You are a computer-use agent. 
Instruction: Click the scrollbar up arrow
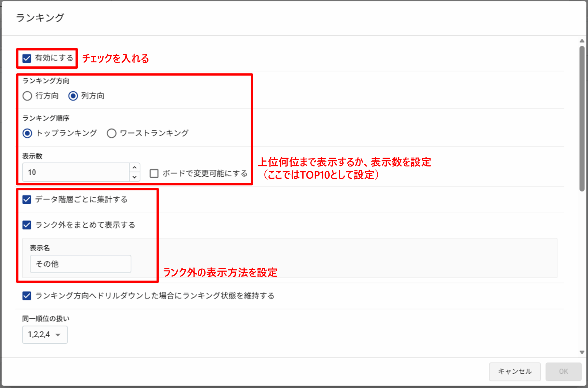coord(582,41)
